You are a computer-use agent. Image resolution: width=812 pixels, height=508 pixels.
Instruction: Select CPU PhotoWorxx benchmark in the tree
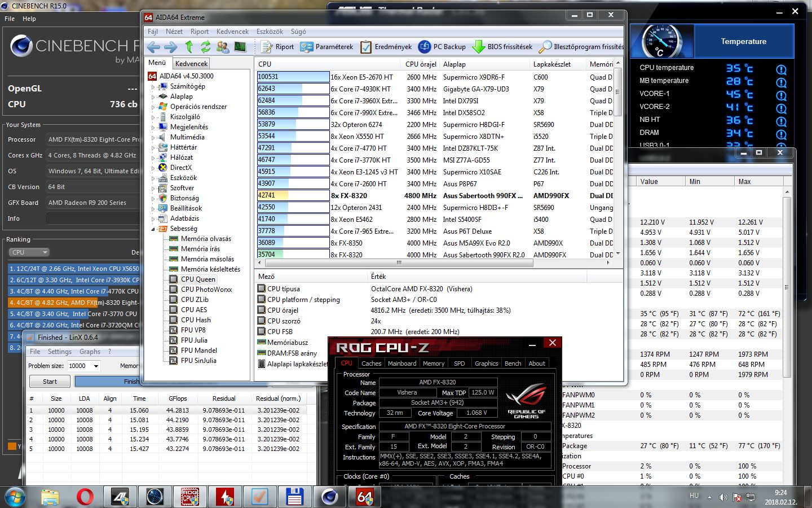(x=206, y=290)
